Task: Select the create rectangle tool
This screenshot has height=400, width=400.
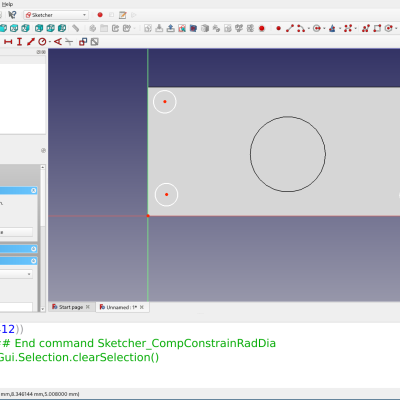Action: [377, 28]
